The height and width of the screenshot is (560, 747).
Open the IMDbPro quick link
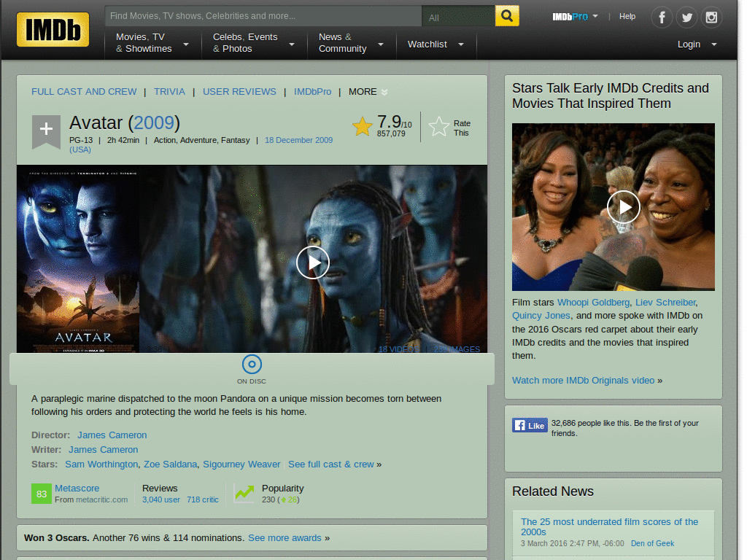(312, 91)
